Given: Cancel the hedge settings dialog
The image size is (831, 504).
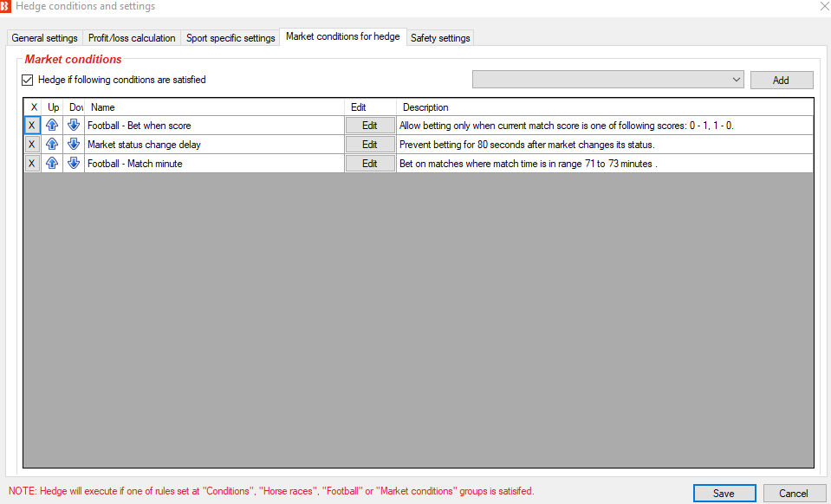Looking at the screenshot, I should [794, 494].
